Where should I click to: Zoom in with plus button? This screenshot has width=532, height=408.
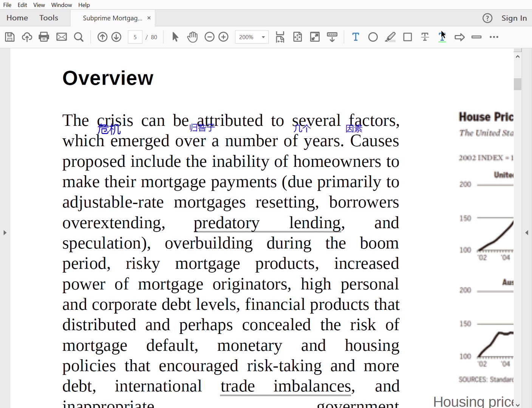(x=224, y=37)
